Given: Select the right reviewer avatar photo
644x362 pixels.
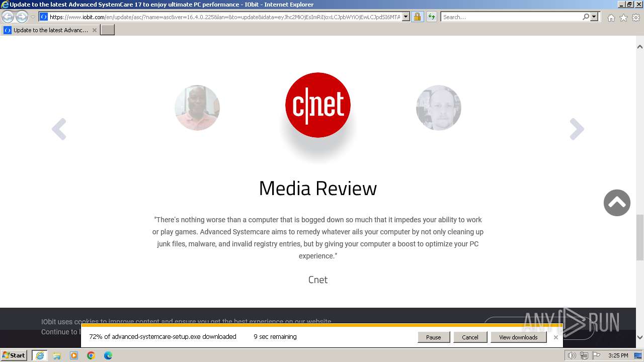Looking at the screenshot, I should (x=439, y=108).
